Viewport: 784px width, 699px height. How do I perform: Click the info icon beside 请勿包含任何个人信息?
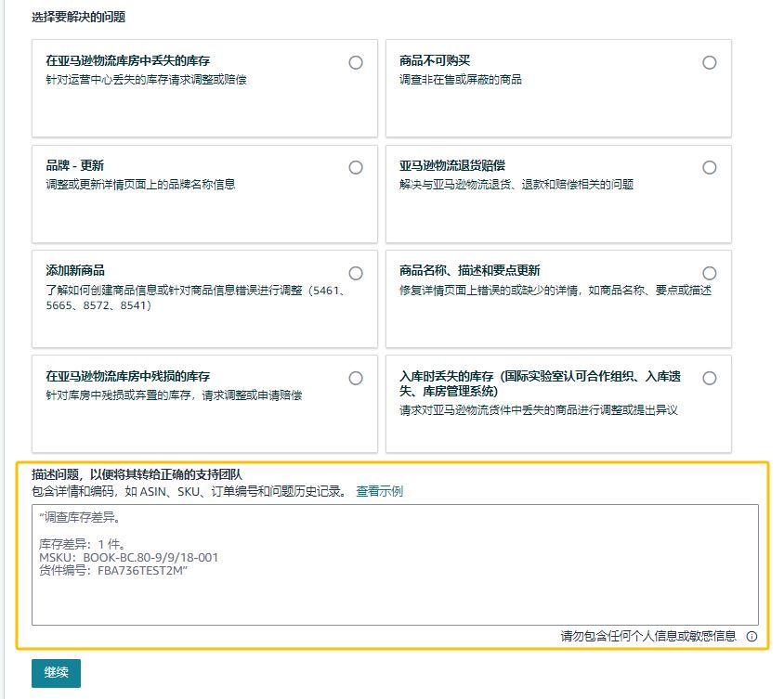[751, 636]
